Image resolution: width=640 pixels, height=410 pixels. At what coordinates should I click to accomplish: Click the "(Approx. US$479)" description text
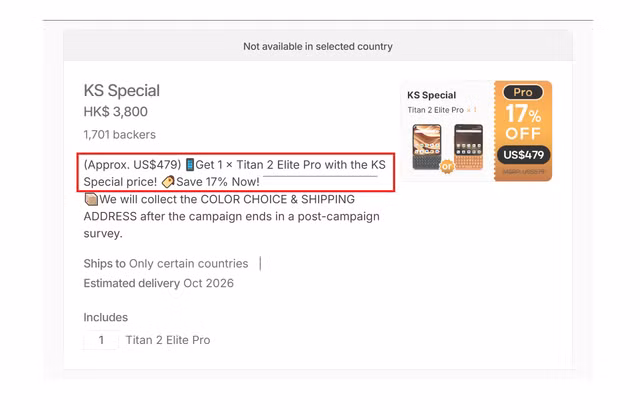point(132,164)
